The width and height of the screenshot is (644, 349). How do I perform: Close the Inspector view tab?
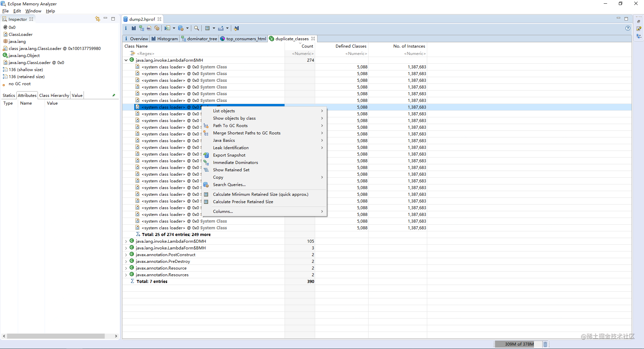click(31, 19)
